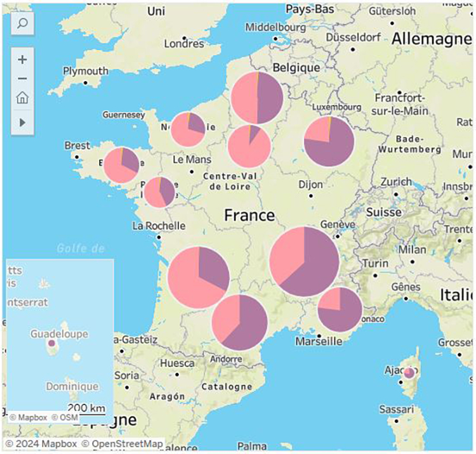476x454 pixels.
Task: Click the 200 km scale label
Action: pyautogui.click(x=86, y=408)
